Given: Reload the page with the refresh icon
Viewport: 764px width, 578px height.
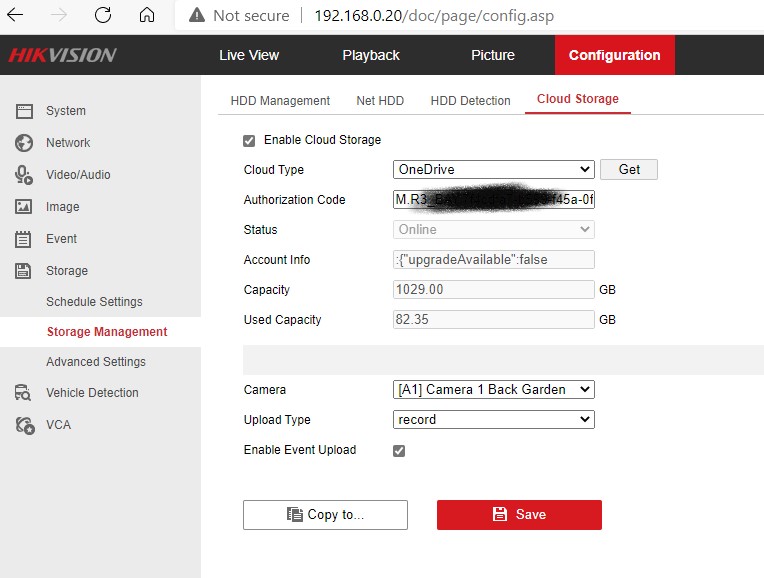Looking at the screenshot, I should (103, 15).
